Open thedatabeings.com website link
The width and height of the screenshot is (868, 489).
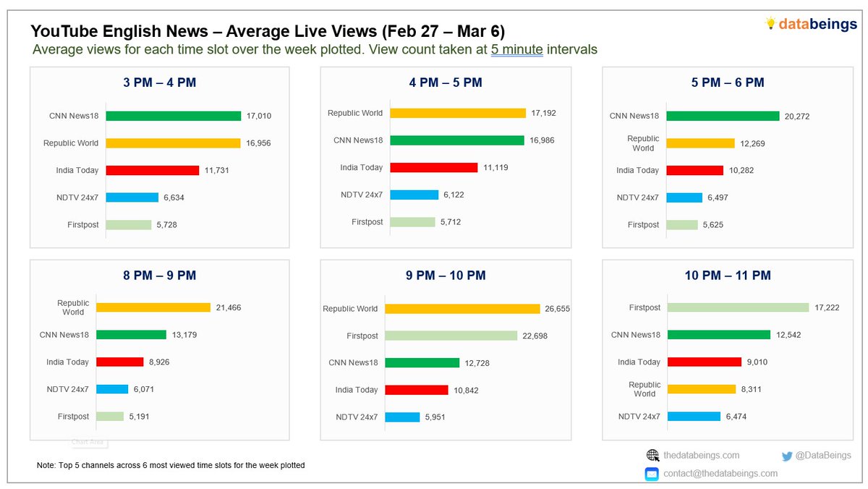701,455
